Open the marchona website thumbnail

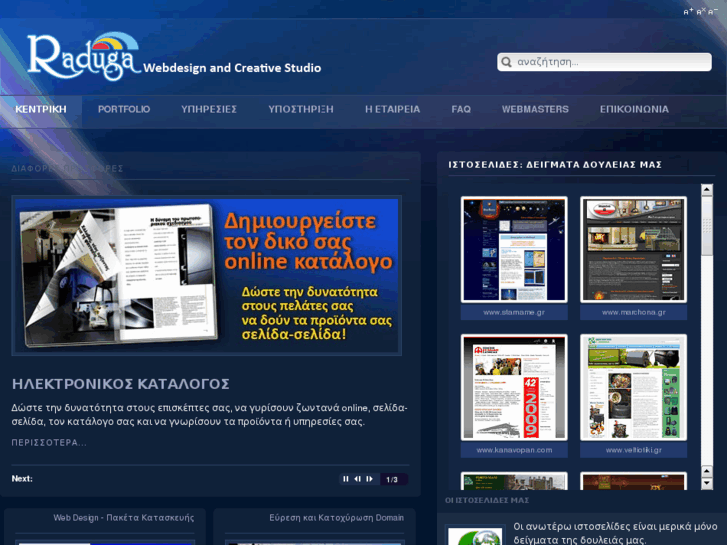[633, 250]
